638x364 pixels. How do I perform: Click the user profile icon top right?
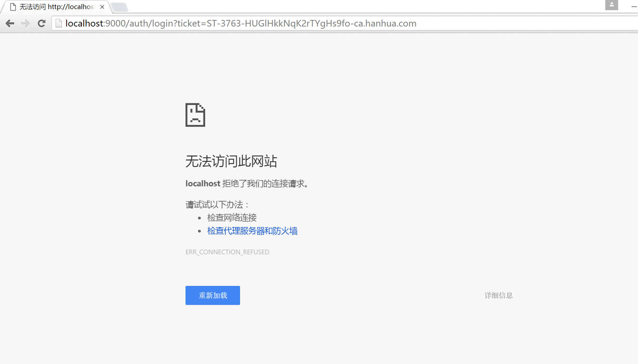coord(611,5)
